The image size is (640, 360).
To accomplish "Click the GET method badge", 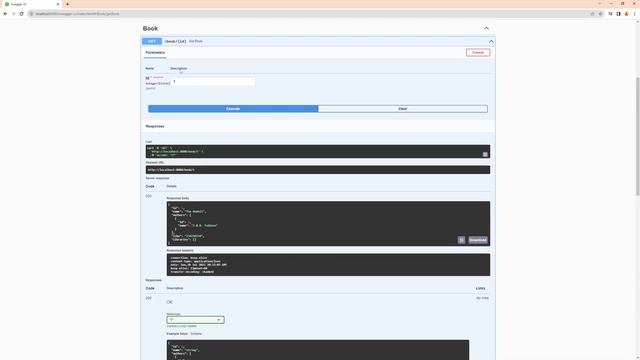I will tap(152, 41).
